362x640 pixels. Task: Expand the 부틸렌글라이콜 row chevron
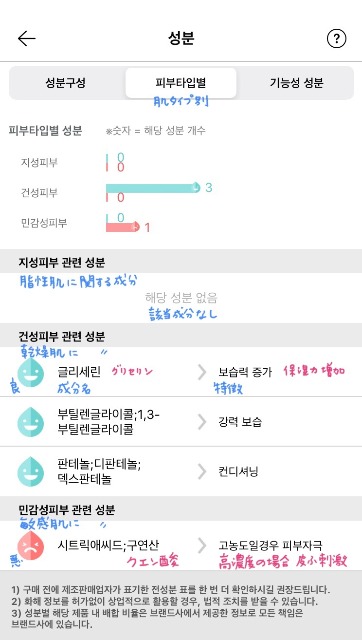pyautogui.click(x=202, y=422)
